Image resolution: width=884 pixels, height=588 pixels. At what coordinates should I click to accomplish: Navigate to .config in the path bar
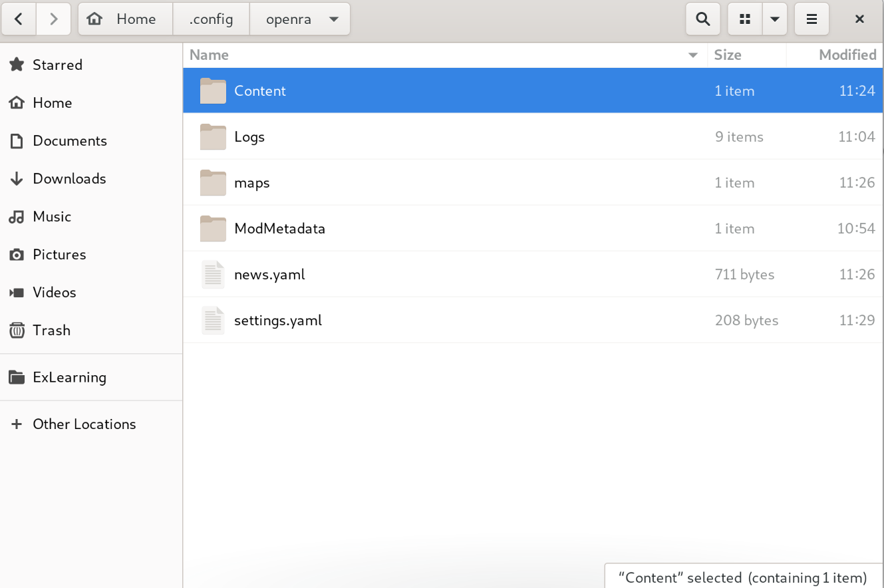211,19
